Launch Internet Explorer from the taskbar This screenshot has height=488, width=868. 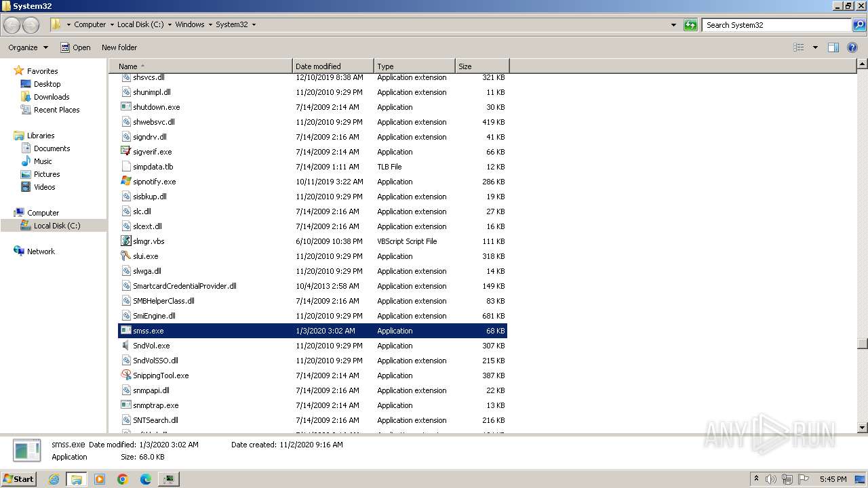click(54, 479)
